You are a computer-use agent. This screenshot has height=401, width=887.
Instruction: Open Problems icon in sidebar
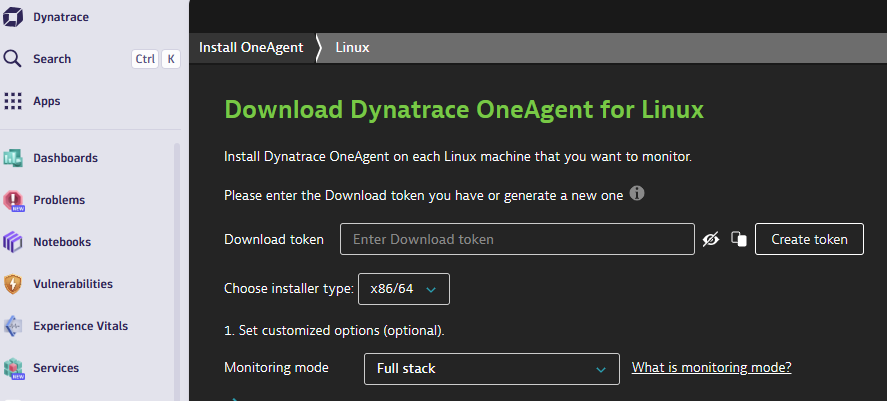(x=13, y=200)
